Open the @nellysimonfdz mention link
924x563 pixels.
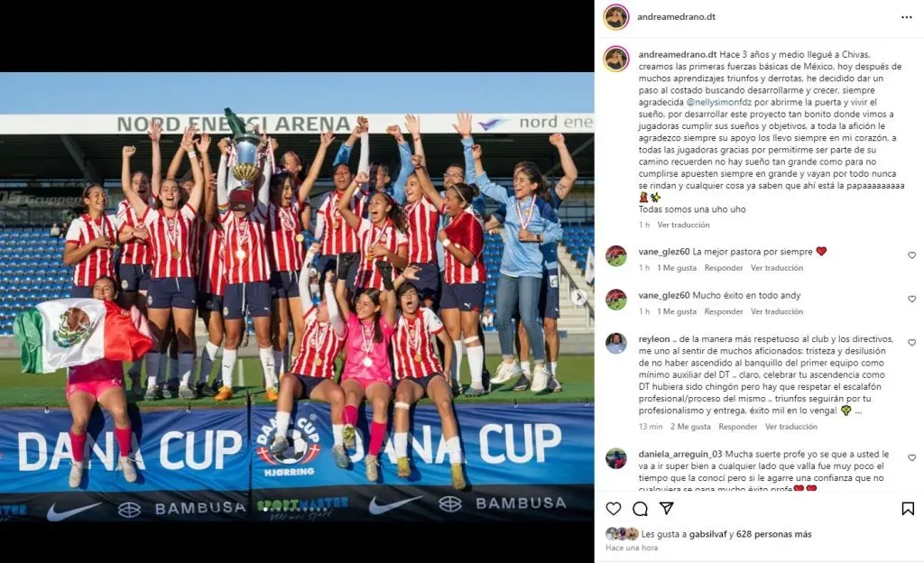point(718,103)
